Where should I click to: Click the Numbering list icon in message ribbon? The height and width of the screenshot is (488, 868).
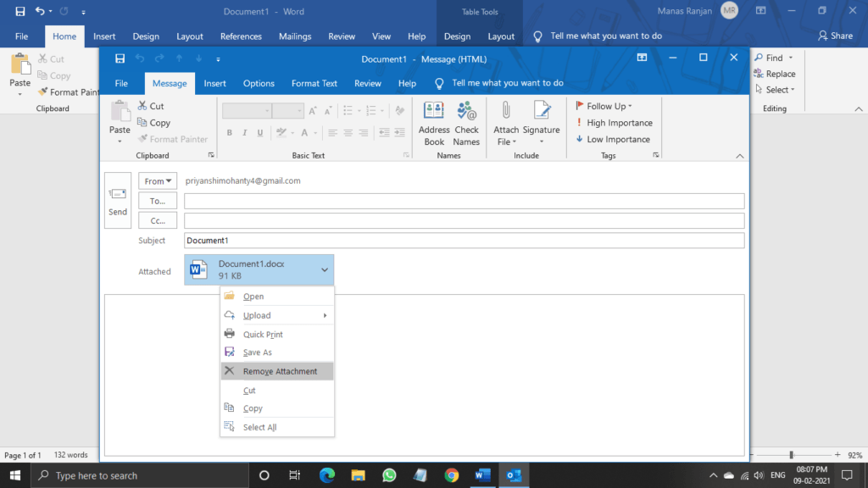click(371, 111)
